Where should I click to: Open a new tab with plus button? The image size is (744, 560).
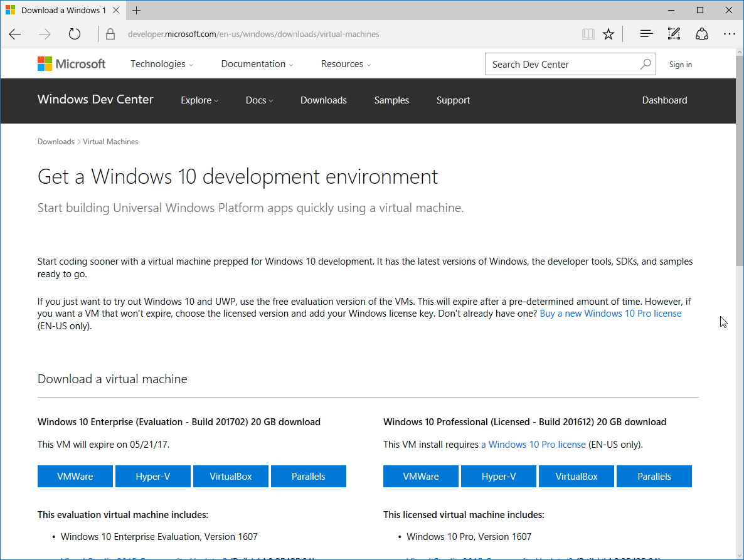[x=137, y=10]
